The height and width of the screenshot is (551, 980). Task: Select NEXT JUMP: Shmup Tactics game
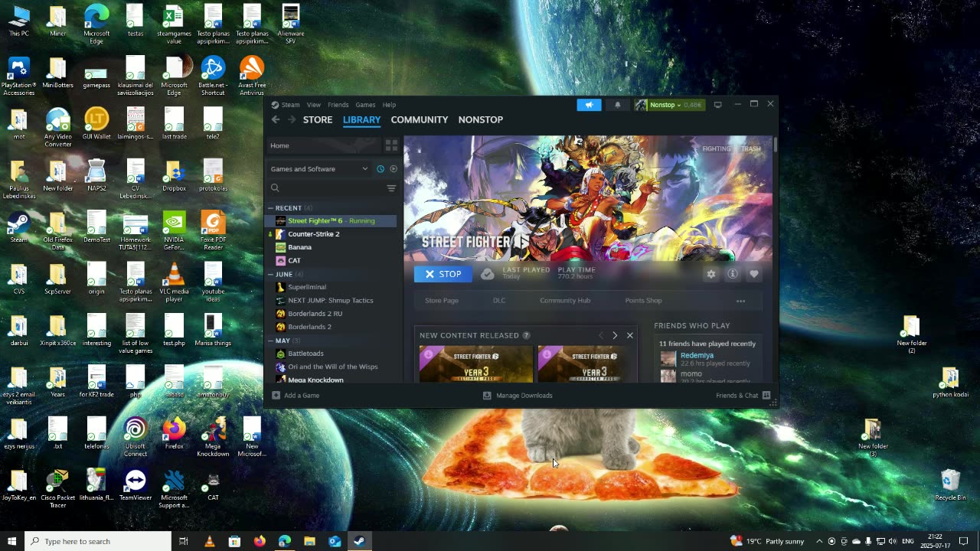331,300
